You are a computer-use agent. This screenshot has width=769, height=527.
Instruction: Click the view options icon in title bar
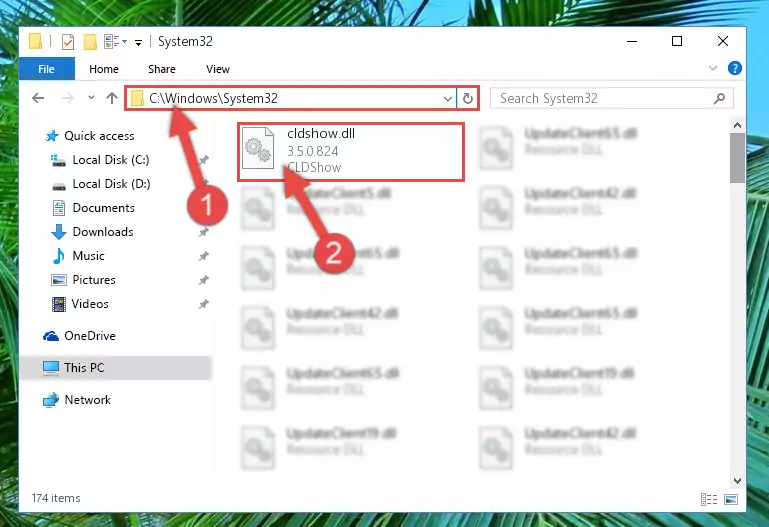pyautogui.click(x=112, y=42)
